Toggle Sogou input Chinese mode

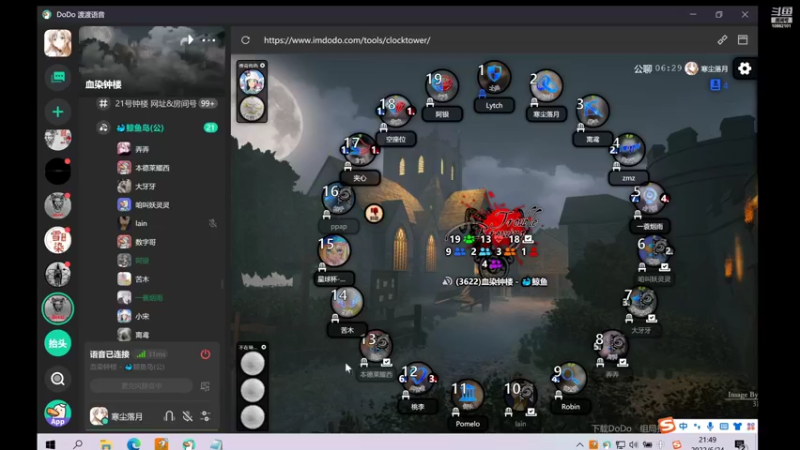pyautogui.click(x=683, y=426)
